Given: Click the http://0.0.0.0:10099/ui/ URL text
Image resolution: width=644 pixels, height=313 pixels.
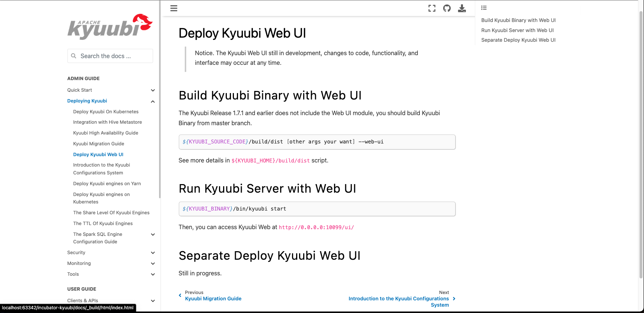Looking at the screenshot, I should tap(316, 227).
